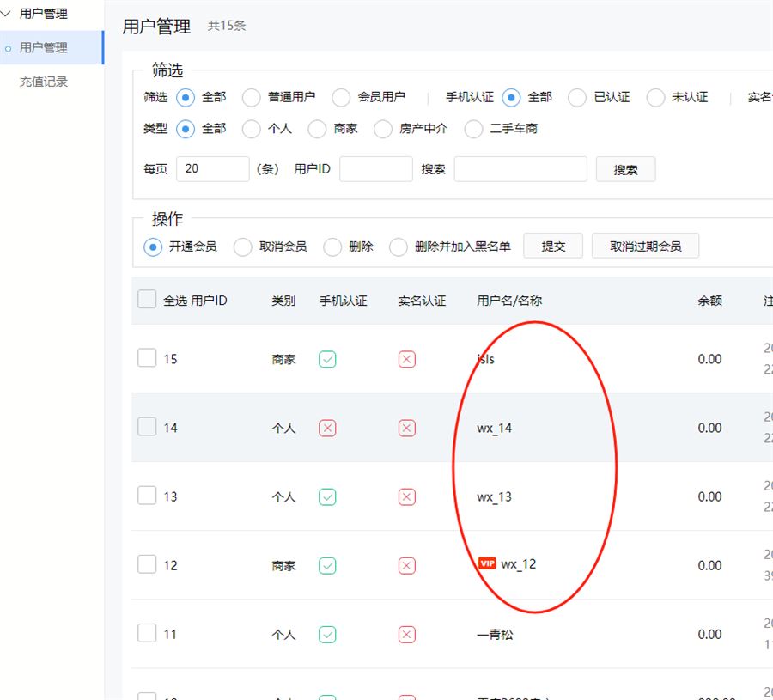Click phone unverified X icon for user 14
Screen dimensions: 773x700
point(327,428)
